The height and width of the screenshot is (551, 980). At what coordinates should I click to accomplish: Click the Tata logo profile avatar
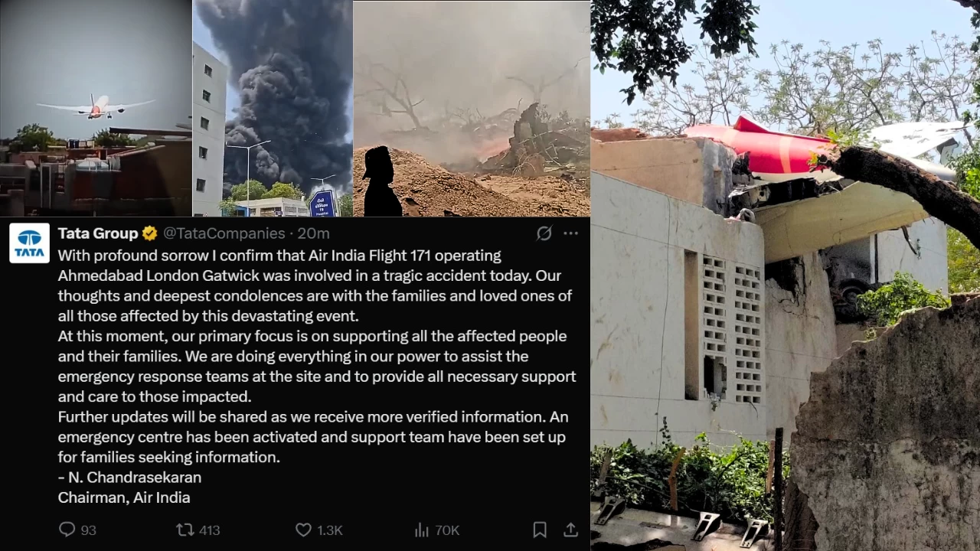(29, 243)
